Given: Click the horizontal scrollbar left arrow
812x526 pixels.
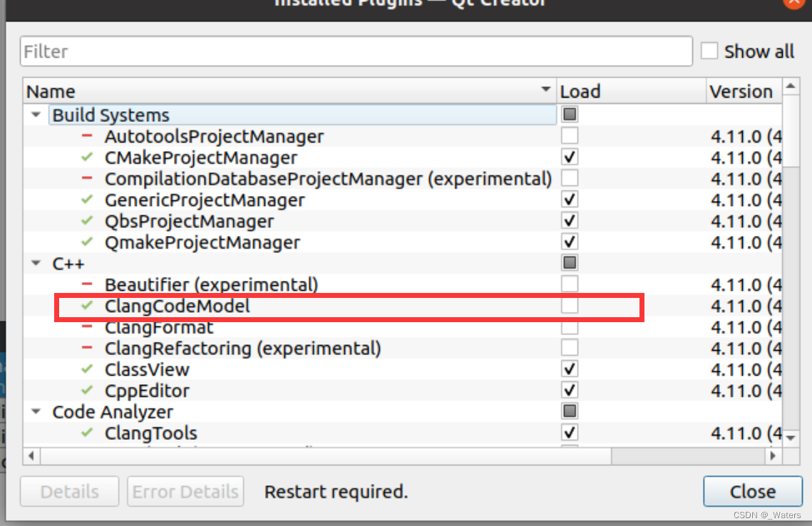Looking at the screenshot, I should point(31,456).
